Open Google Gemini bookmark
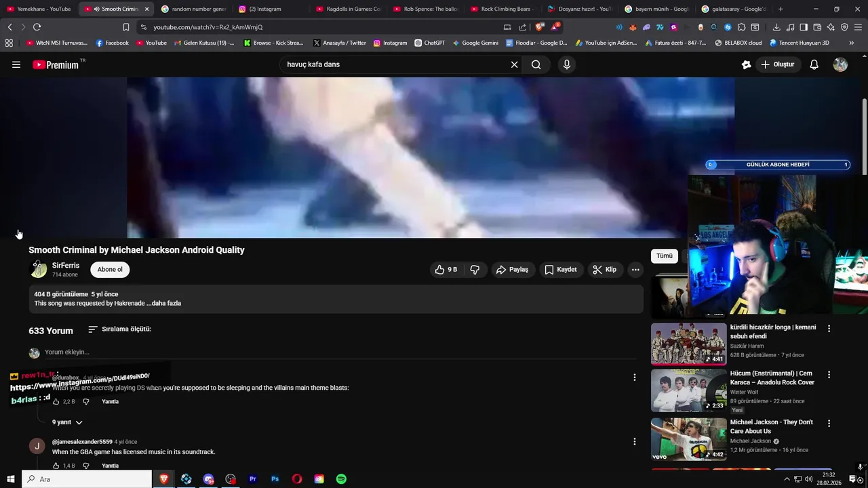The height and width of the screenshot is (488, 868). point(475,43)
